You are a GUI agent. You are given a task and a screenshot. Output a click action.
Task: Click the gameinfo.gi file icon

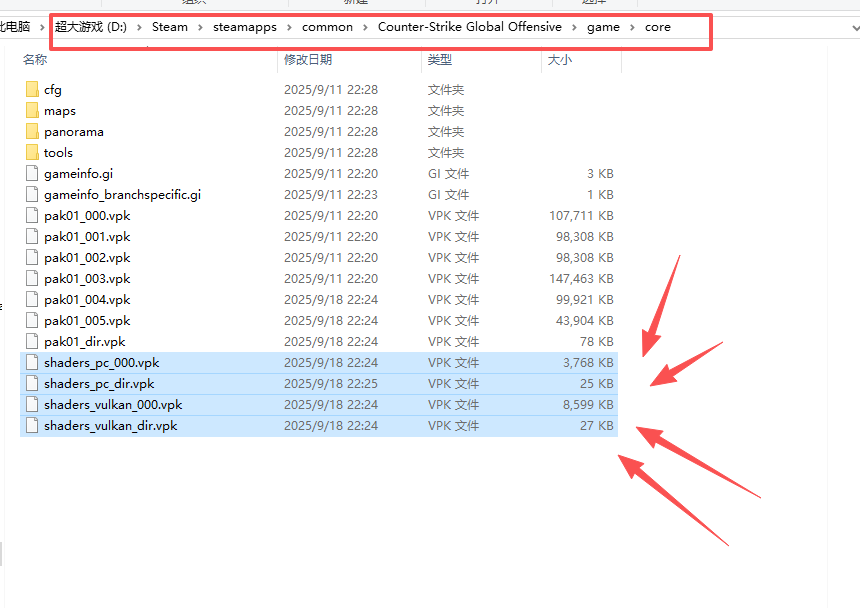click(32, 174)
